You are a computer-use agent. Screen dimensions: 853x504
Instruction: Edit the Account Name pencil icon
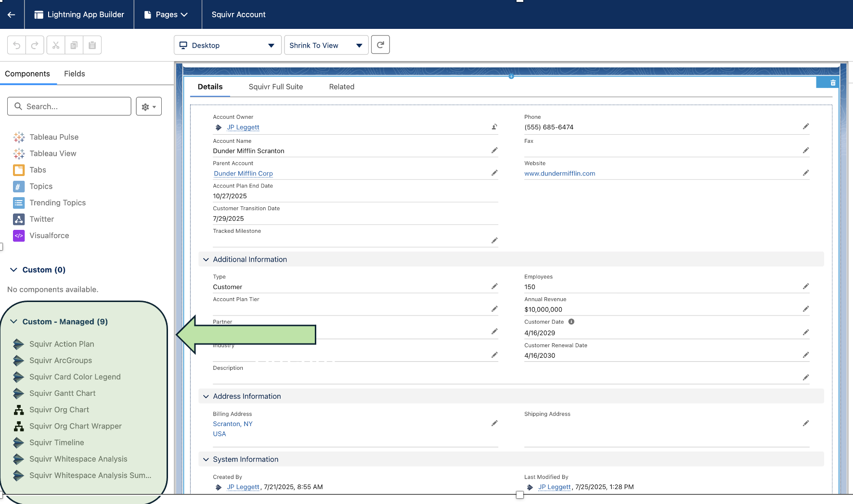coord(494,151)
